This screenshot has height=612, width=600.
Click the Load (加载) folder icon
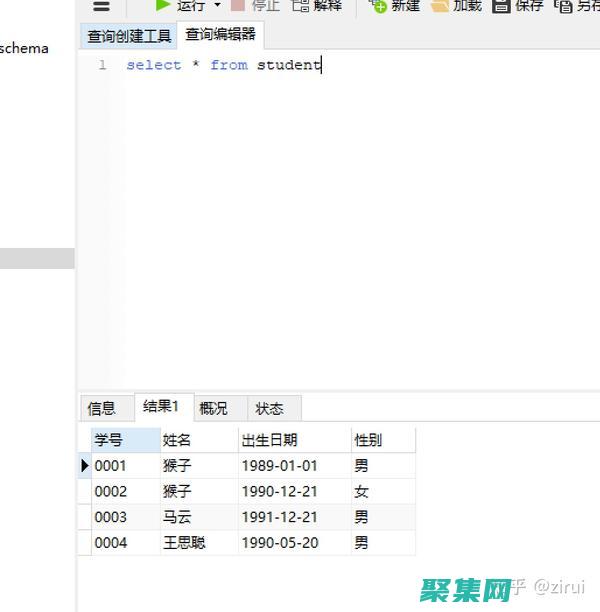point(439,5)
